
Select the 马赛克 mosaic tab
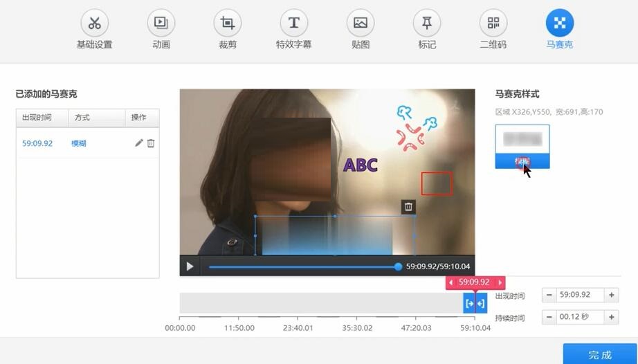[x=559, y=24]
